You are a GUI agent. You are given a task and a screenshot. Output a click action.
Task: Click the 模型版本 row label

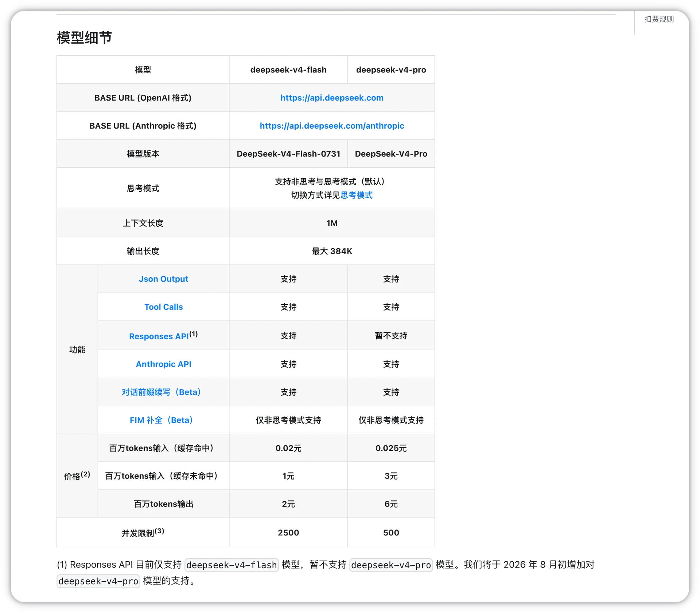tap(143, 154)
